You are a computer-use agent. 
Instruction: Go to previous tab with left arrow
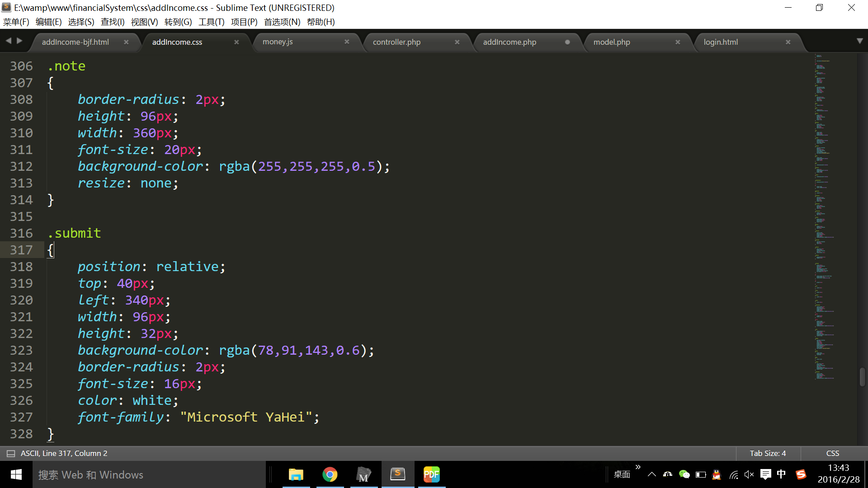[9, 41]
